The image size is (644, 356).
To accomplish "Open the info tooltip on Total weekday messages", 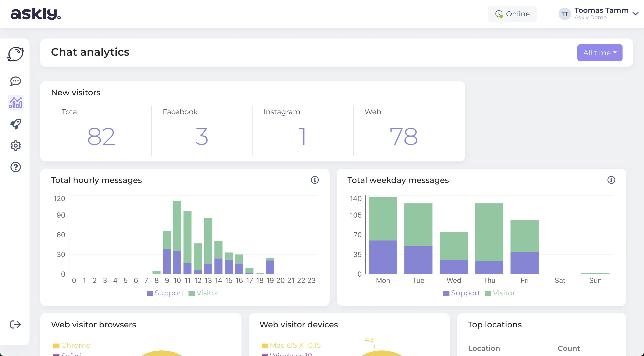I will tap(611, 180).
